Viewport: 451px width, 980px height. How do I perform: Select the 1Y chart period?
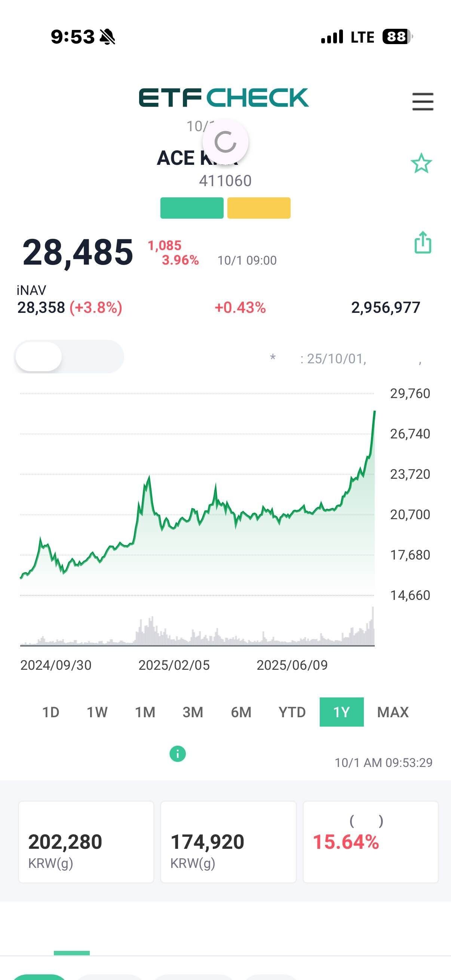(x=341, y=712)
